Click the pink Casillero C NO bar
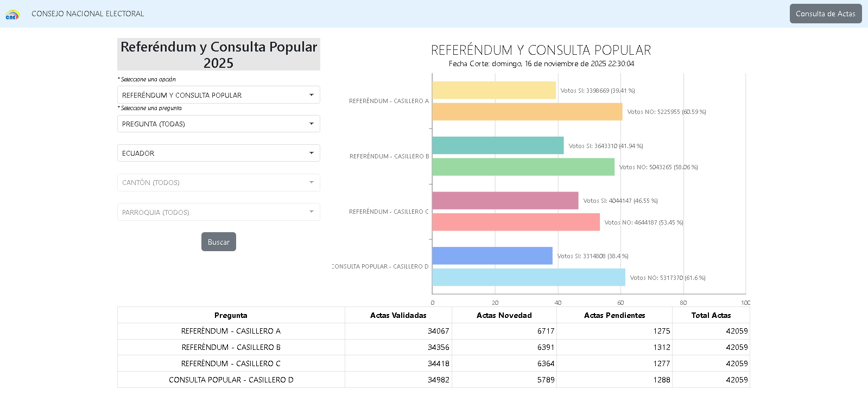The image size is (868, 415). (516, 222)
